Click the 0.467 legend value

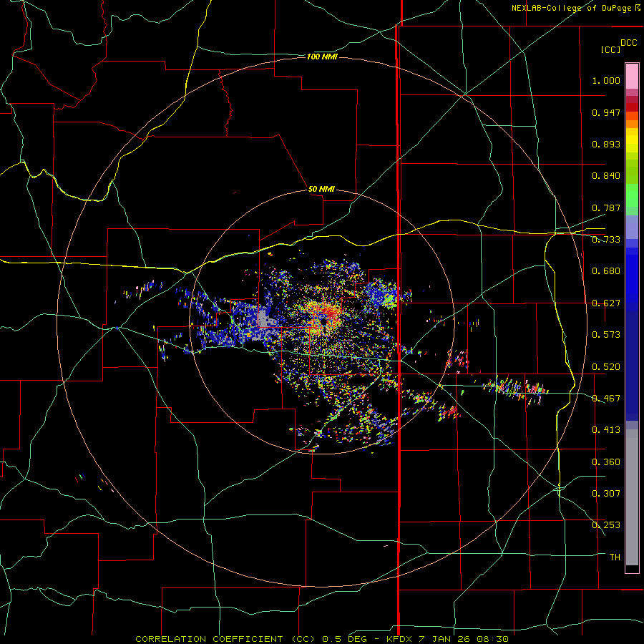[x=606, y=399]
